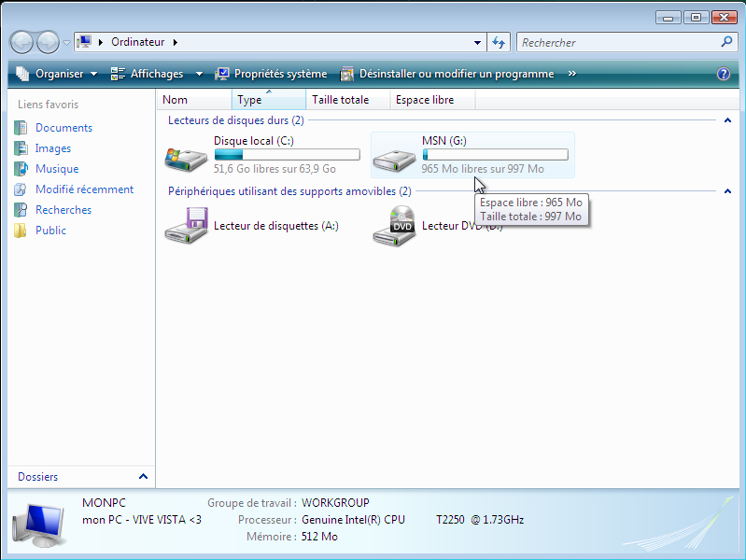Open the Affichages dropdown arrow
Viewport: 746px width, 560px height.
199,74
